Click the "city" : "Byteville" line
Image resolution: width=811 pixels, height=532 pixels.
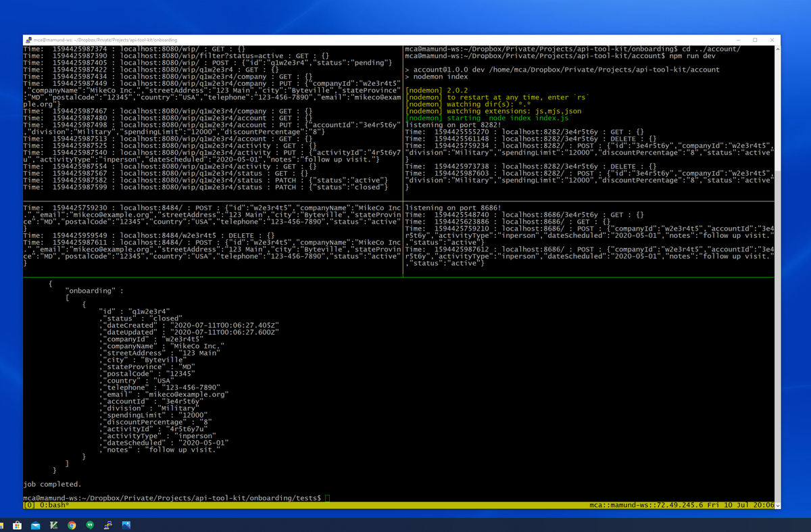point(142,360)
